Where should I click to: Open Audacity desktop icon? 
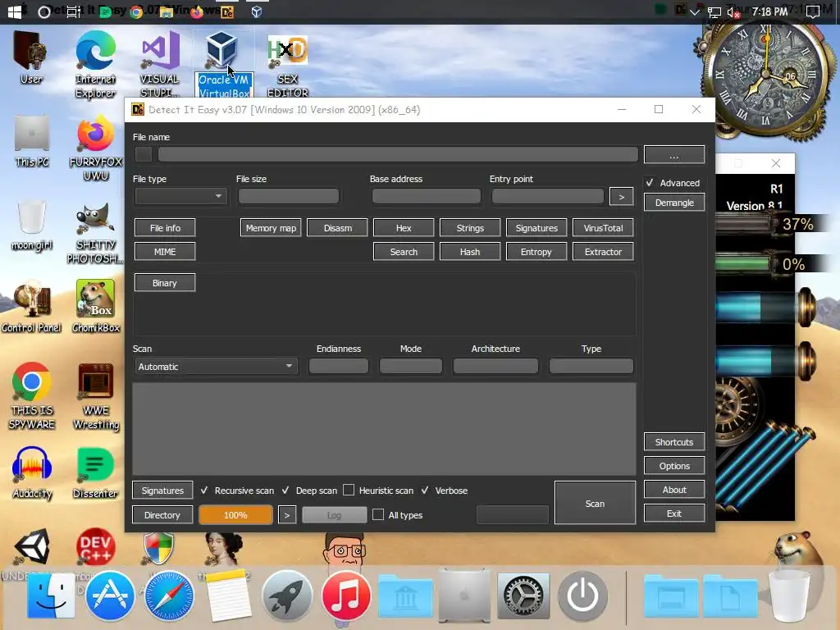[x=32, y=473]
